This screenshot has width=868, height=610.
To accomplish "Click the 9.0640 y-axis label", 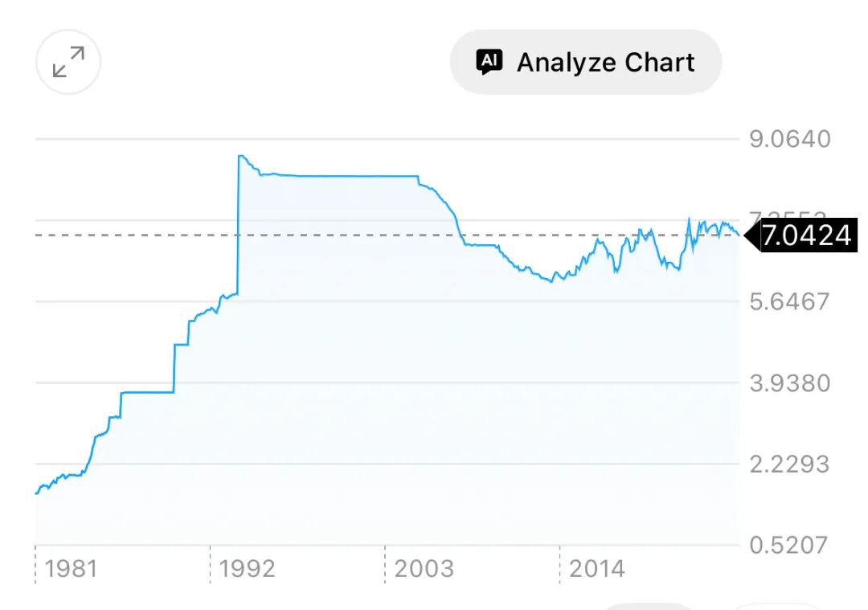I will 790,139.
